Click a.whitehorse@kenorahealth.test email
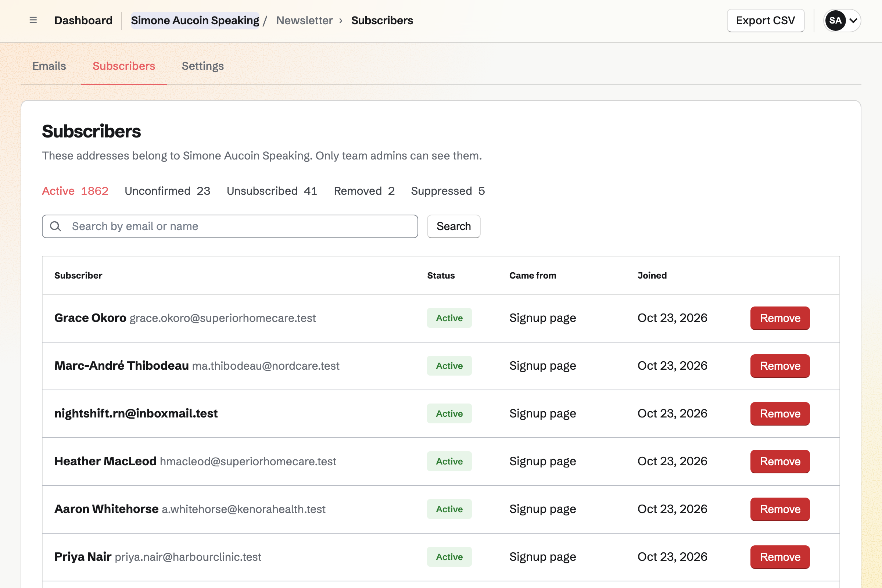 coord(243,509)
